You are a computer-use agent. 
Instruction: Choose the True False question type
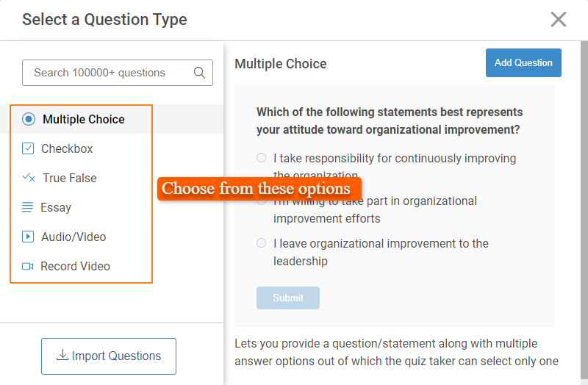[x=69, y=178]
